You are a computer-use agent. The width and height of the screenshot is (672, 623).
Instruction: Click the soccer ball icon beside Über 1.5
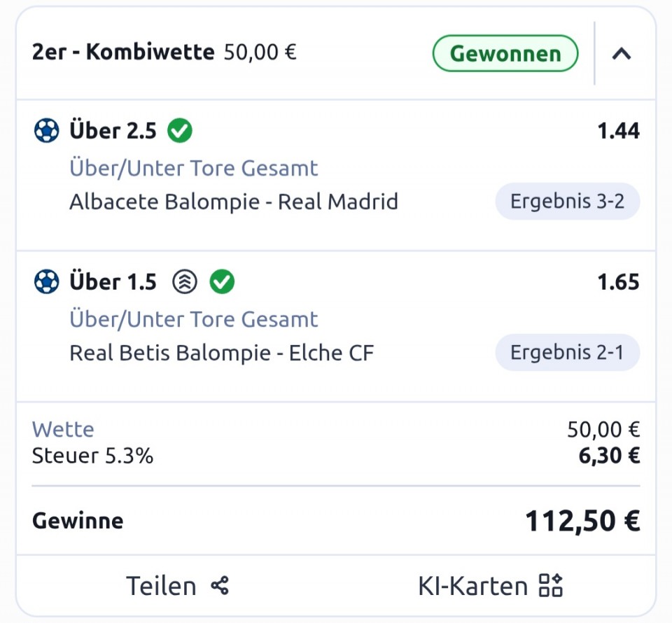(x=46, y=282)
